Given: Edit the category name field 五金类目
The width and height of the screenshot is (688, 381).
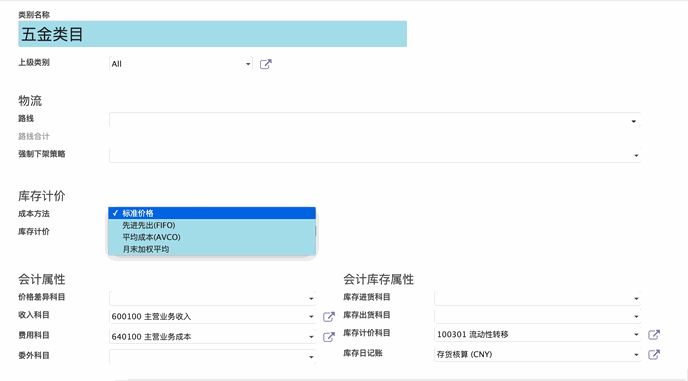Looking at the screenshot, I should pyautogui.click(x=212, y=34).
